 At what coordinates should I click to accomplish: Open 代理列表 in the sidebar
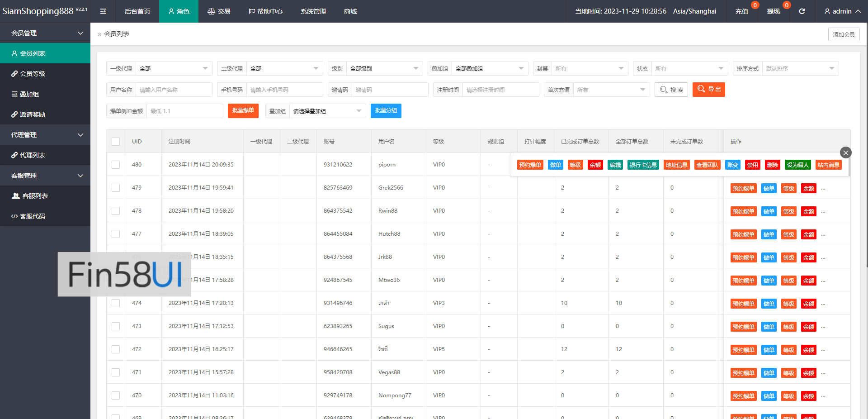pyautogui.click(x=32, y=155)
